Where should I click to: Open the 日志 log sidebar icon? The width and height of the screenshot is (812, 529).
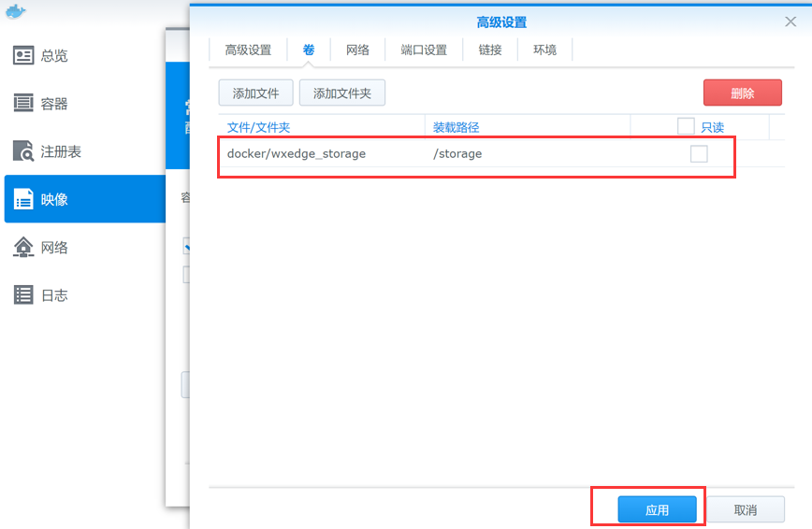pyautogui.click(x=23, y=295)
